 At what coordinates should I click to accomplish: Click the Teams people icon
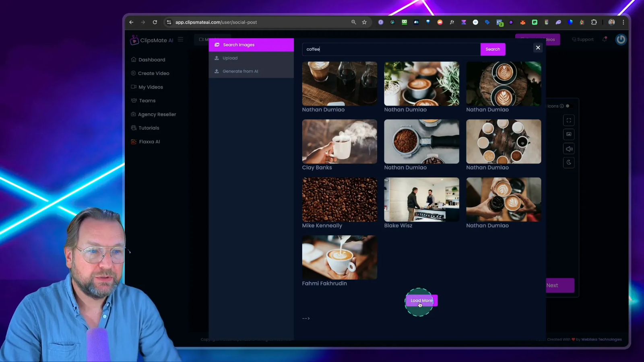134,101
